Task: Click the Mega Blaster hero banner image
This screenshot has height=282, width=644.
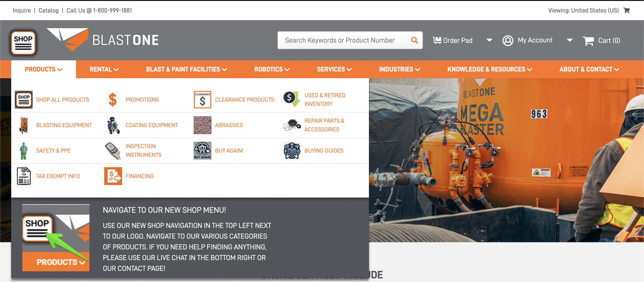Action: pyautogui.click(x=506, y=160)
